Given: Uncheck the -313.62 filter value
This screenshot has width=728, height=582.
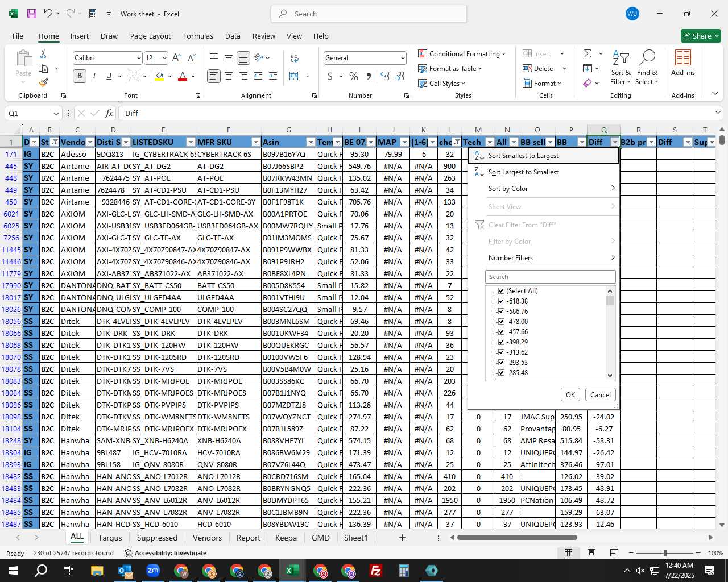Looking at the screenshot, I should pos(501,352).
